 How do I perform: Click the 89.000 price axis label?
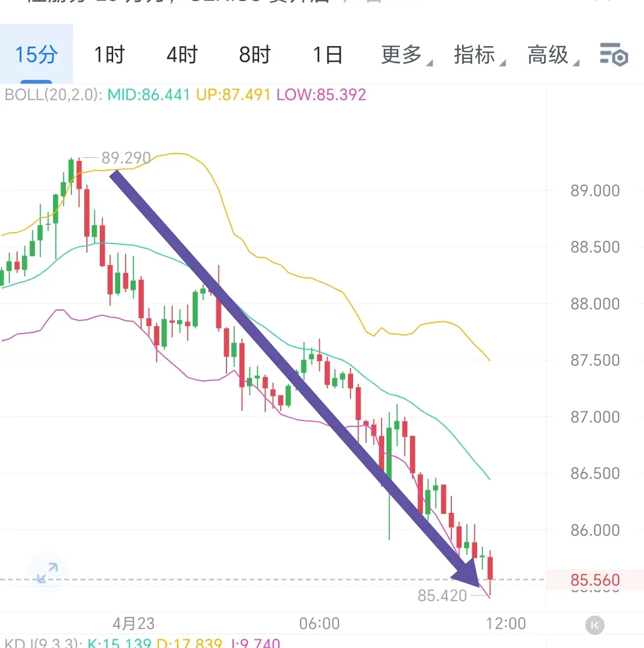[x=595, y=190]
